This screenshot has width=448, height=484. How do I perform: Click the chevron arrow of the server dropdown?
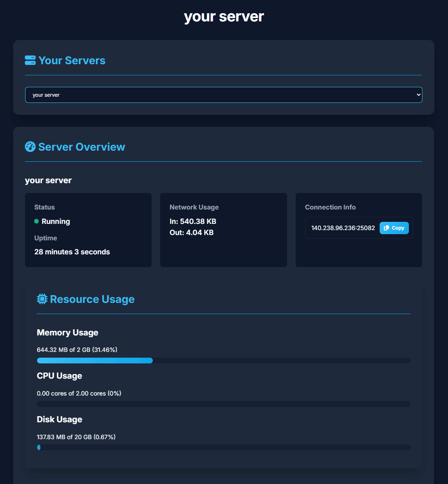pos(418,95)
